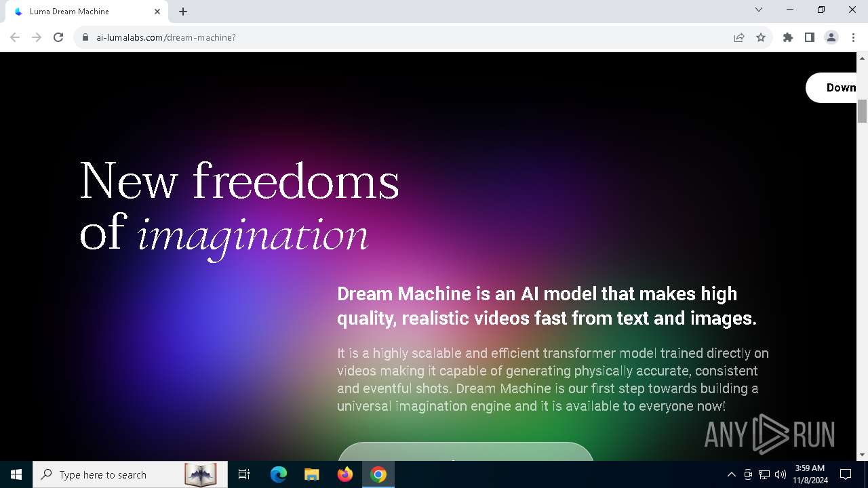The image size is (868, 488).
Task: Click the taskbar search box
Action: pyautogui.click(x=130, y=474)
